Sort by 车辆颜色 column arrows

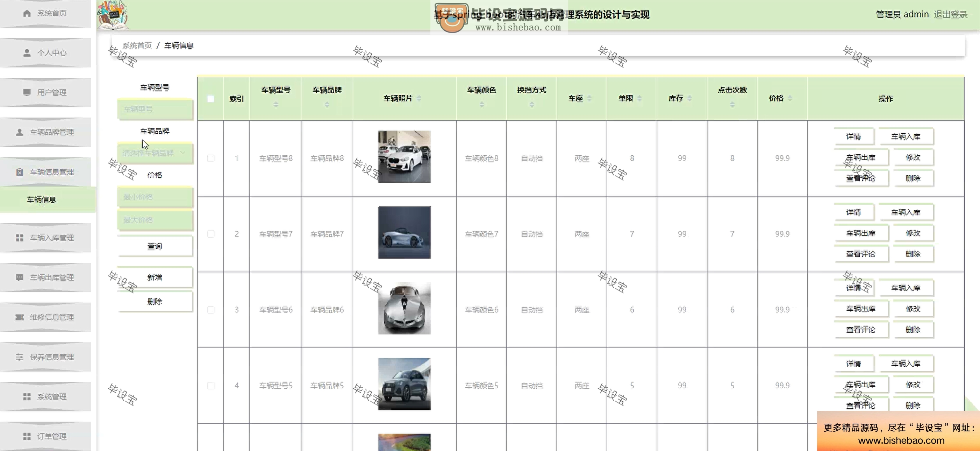tap(482, 104)
